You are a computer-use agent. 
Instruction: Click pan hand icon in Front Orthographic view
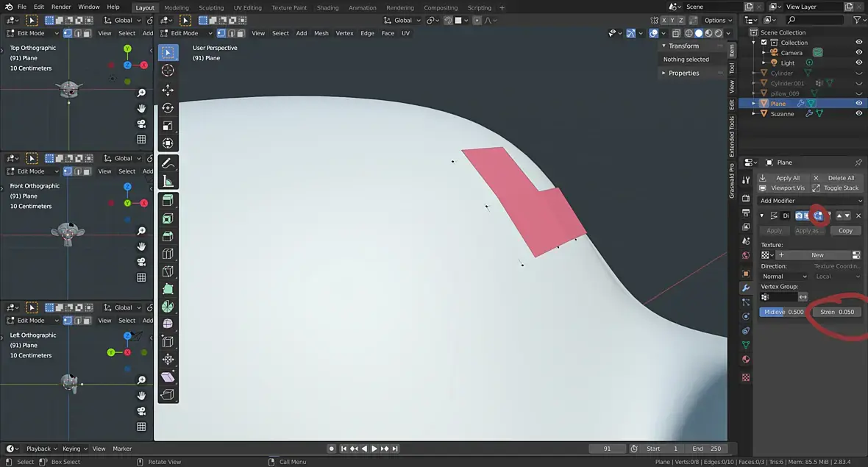[142, 246]
